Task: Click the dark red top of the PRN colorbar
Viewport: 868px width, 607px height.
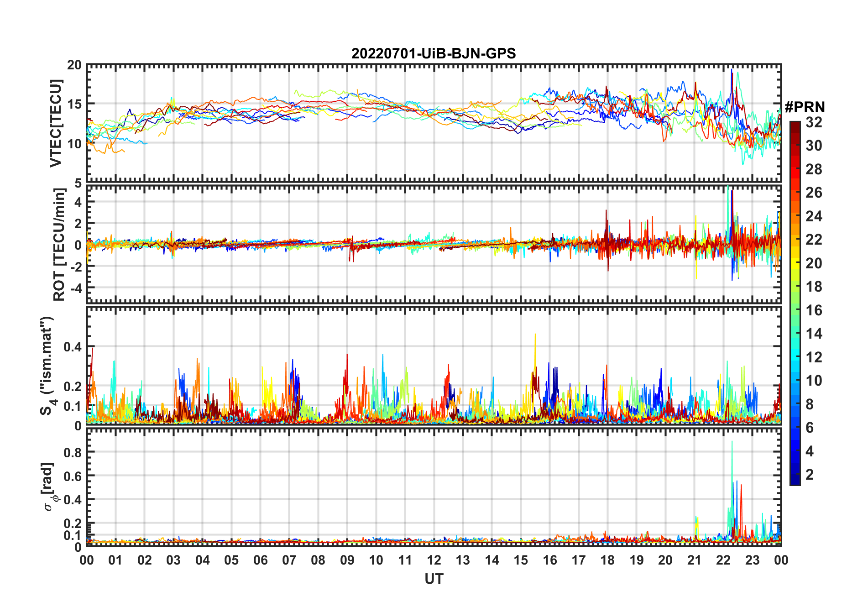Action: pyautogui.click(x=795, y=125)
